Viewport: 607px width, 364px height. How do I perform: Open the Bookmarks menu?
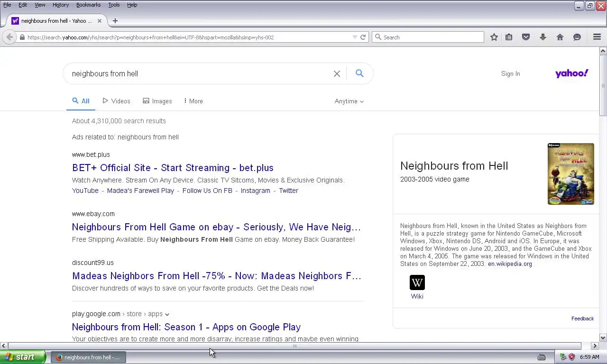(x=88, y=5)
